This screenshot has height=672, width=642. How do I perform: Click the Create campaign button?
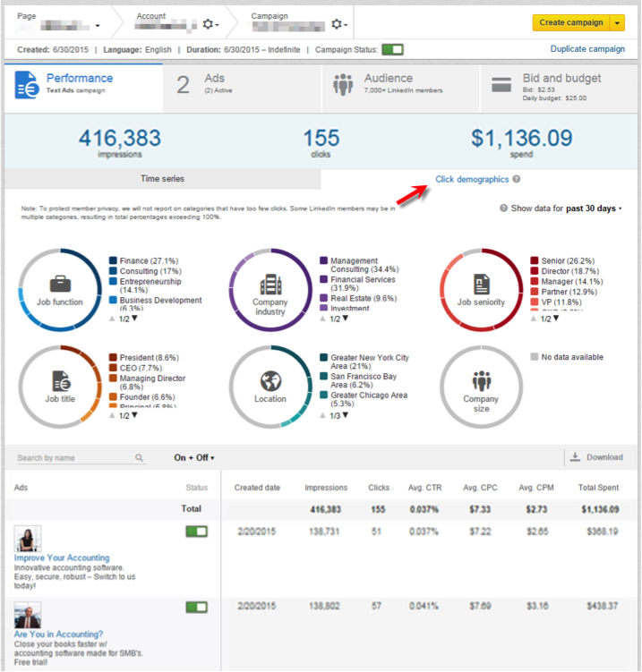(x=570, y=22)
